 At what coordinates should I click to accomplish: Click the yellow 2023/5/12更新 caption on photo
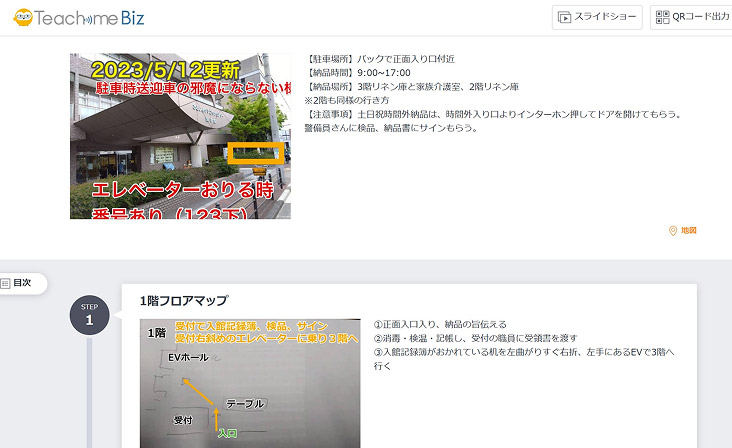pos(166,70)
